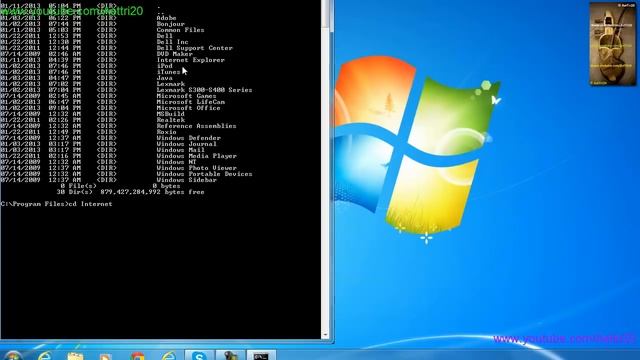
Task: Click the 'Windows Portable Devices' directory entry
Action: [x=204, y=174]
